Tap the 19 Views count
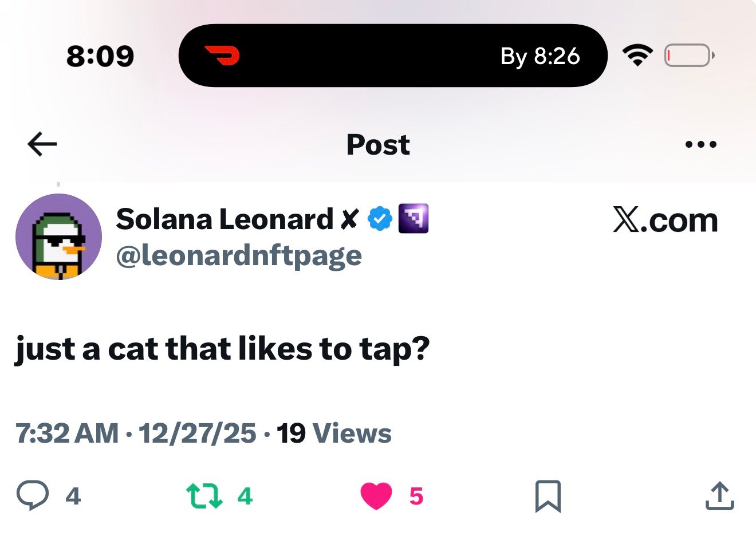756x536 pixels. click(334, 433)
